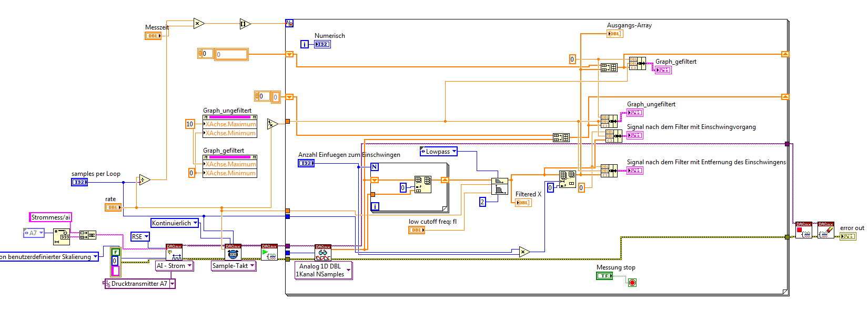Select XAchse.Minimum of Graph_ungefiltert property node
The width and height of the screenshot is (868, 319).
coord(230,133)
